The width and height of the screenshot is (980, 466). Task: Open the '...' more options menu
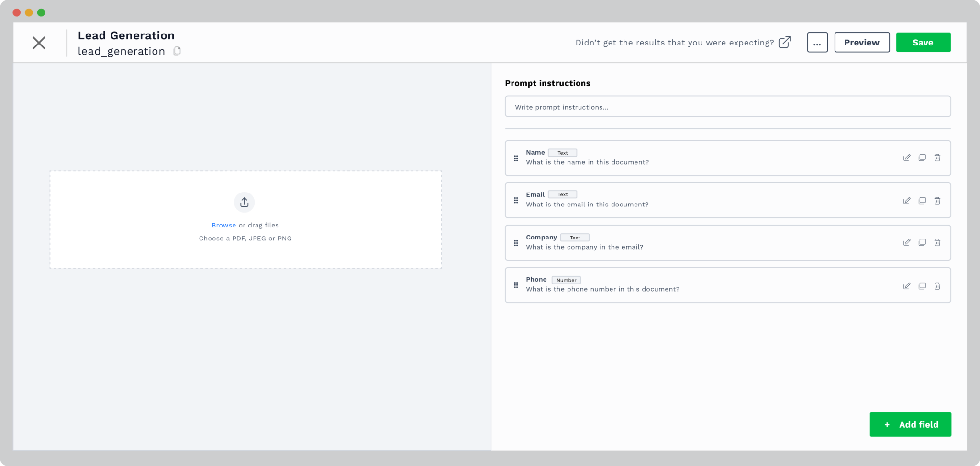[x=817, y=42]
